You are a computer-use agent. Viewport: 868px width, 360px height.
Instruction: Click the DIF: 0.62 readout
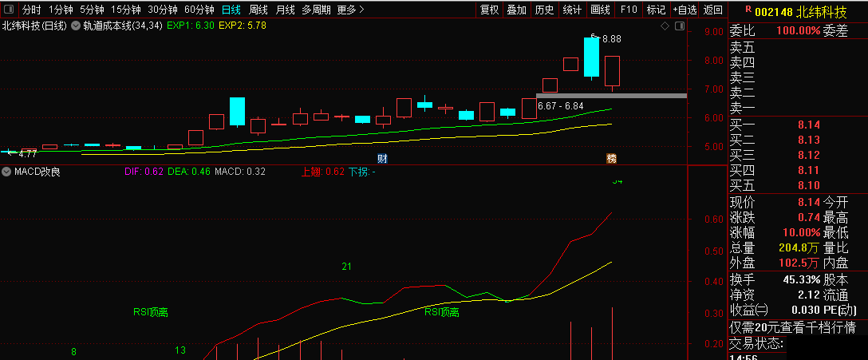click(x=144, y=172)
